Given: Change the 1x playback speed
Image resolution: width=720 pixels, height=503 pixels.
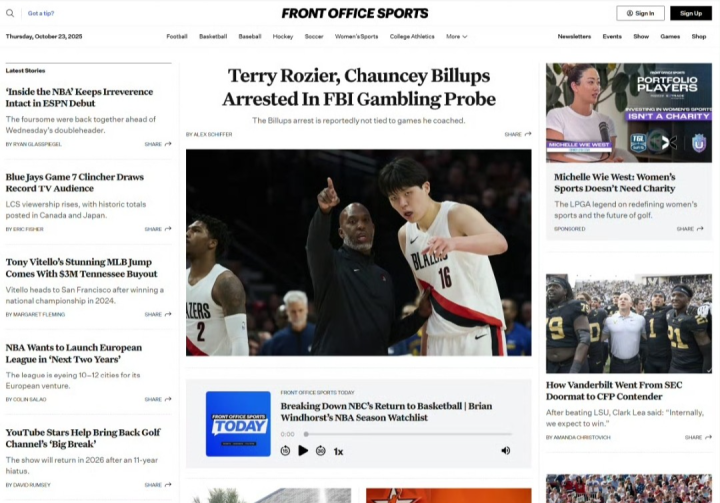Looking at the screenshot, I should pos(338,452).
